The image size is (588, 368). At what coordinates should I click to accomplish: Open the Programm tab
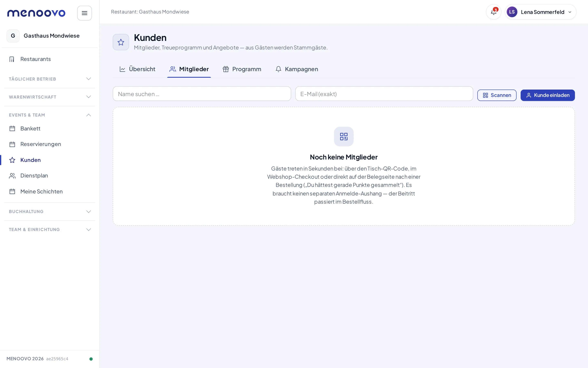(242, 69)
